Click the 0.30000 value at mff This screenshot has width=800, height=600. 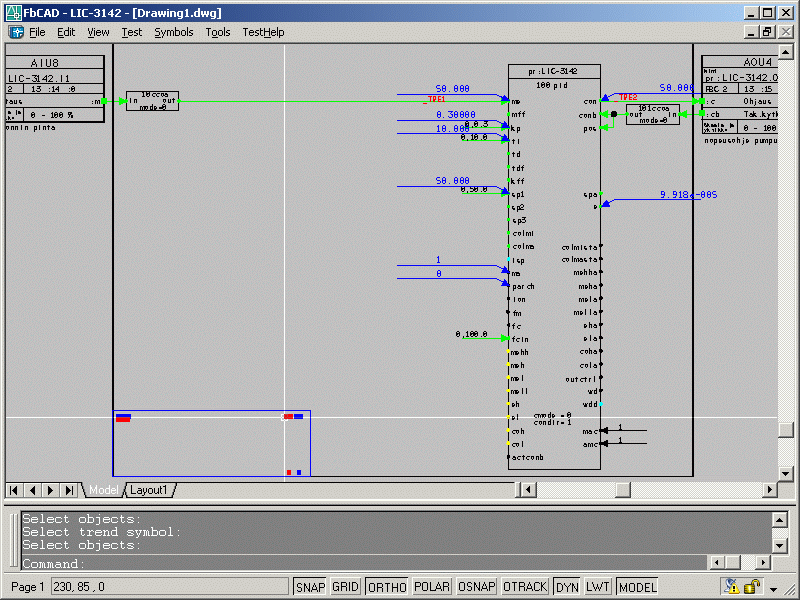pos(456,115)
